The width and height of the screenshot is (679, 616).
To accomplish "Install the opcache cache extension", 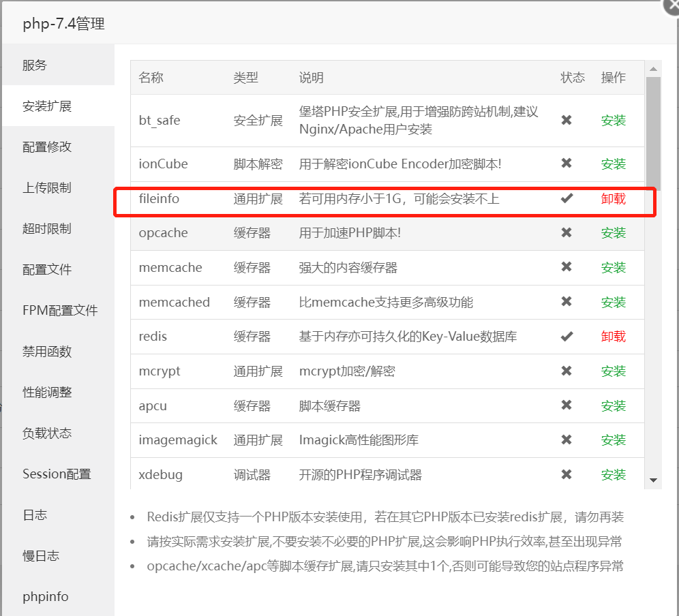I will (x=613, y=232).
